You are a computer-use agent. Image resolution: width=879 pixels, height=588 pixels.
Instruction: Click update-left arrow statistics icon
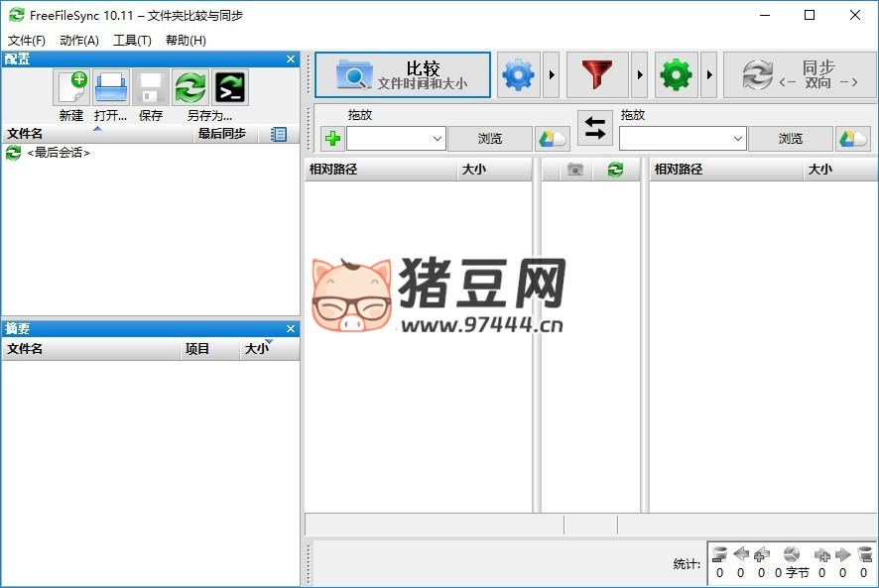tap(740, 554)
